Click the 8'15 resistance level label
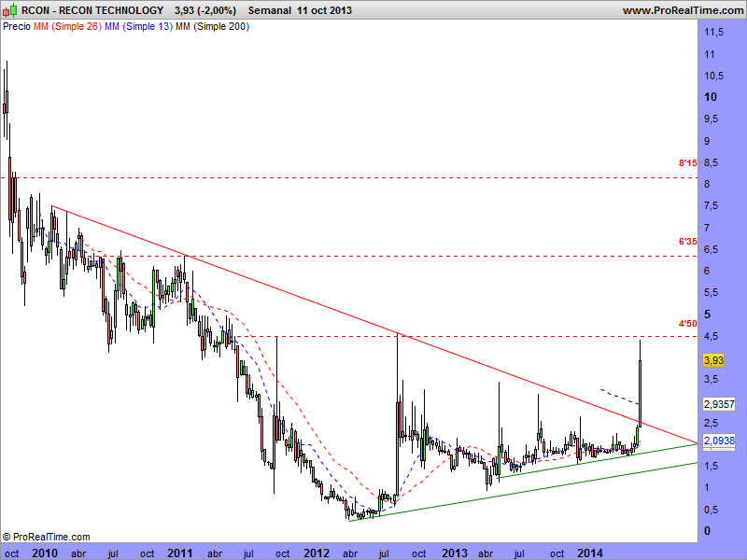Viewport: 747px width, 560px height. pos(687,163)
